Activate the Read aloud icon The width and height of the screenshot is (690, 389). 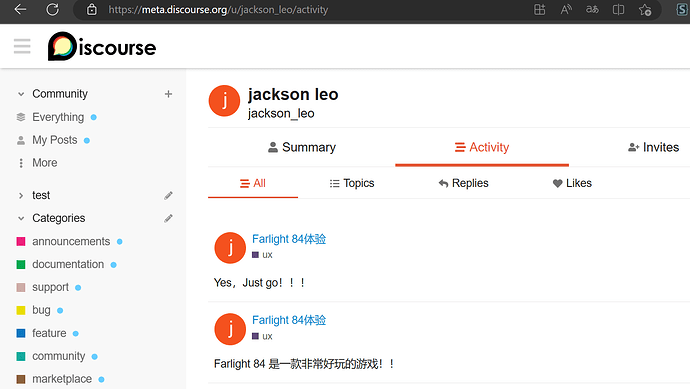[566, 9]
